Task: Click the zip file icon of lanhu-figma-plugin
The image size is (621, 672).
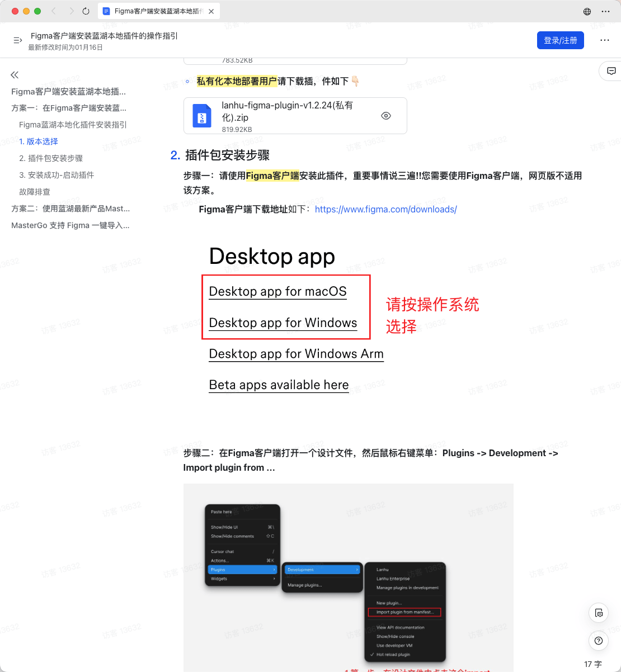Action: pyautogui.click(x=202, y=116)
